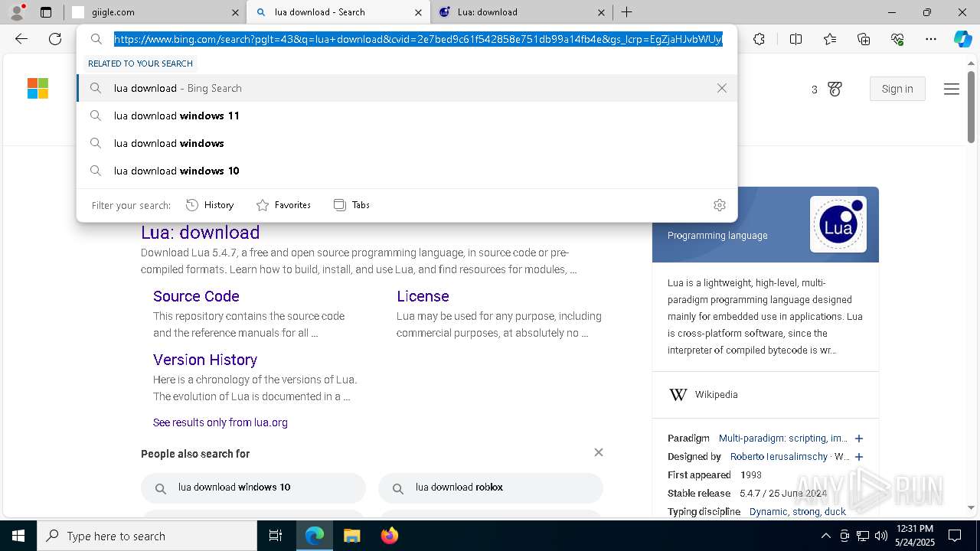The width and height of the screenshot is (980, 551).
Task: Open Favorites star icon in toolbar
Action: [830, 39]
